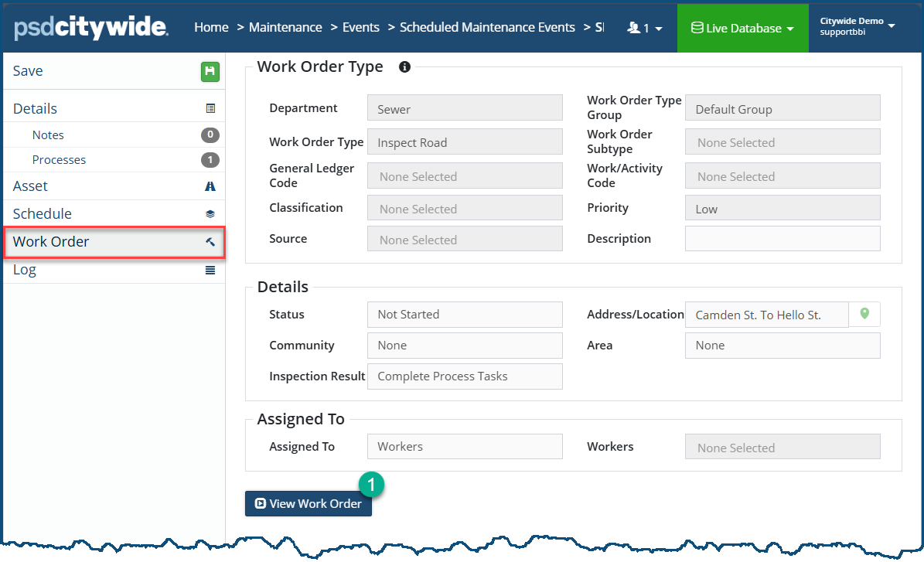
Task: Open the users menu showing 1
Action: click(645, 28)
